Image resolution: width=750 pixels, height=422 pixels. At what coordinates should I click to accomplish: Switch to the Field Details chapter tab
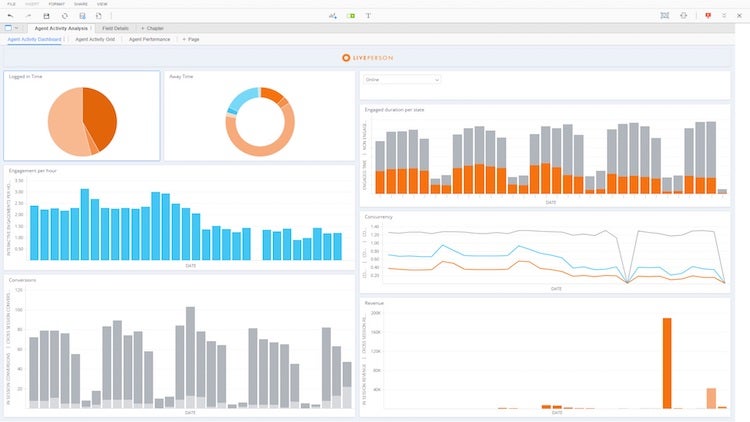tap(115, 28)
